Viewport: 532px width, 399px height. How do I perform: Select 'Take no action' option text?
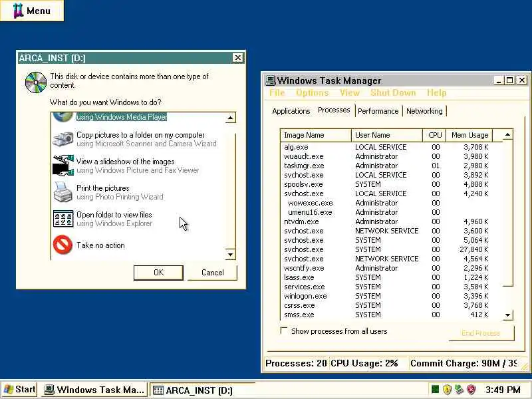tap(100, 245)
